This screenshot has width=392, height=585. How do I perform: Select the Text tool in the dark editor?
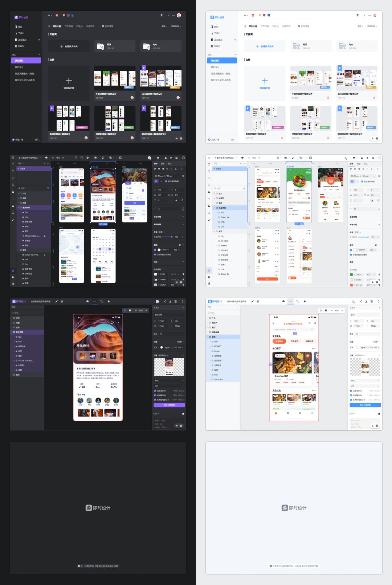[13, 199]
